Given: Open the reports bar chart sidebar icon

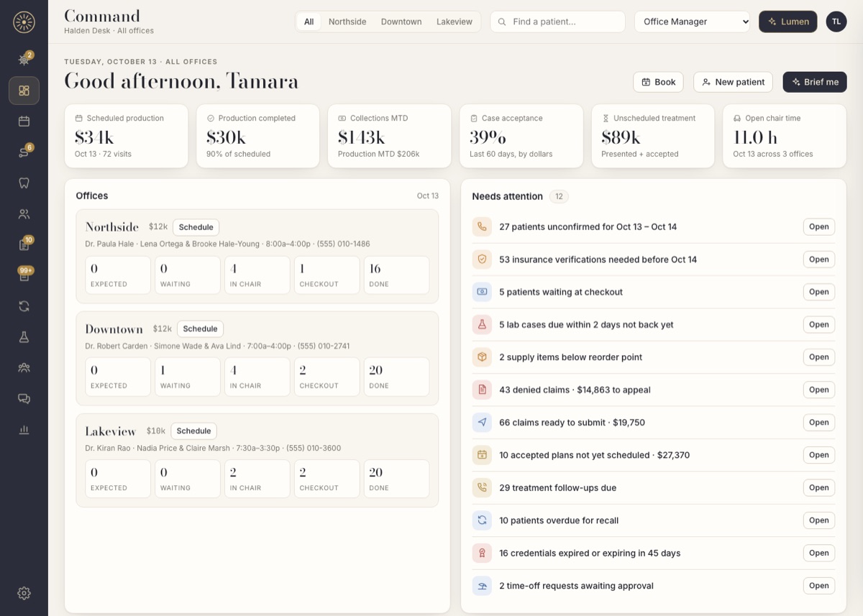Looking at the screenshot, I should [24, 430].
